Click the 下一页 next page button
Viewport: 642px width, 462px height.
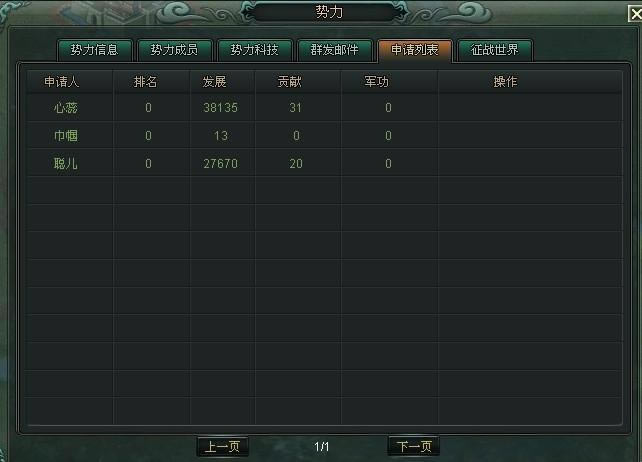[414, 446]
